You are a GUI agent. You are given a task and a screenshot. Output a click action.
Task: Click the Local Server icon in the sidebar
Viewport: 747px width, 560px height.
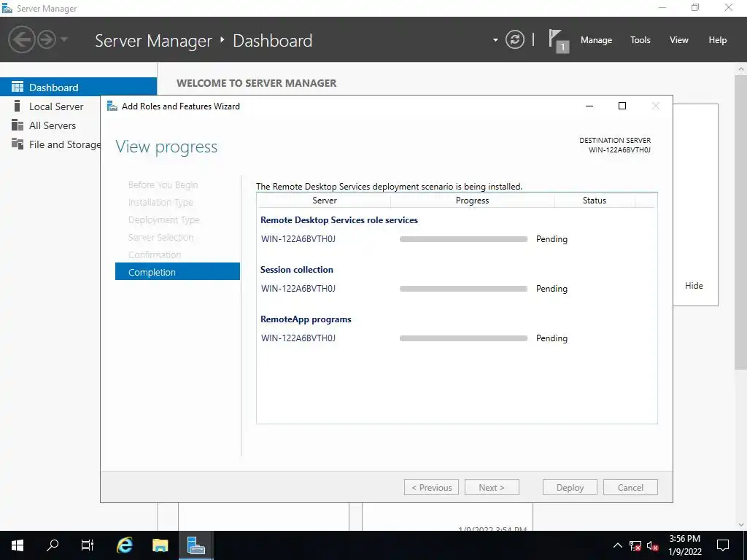(x=18, y=106)
